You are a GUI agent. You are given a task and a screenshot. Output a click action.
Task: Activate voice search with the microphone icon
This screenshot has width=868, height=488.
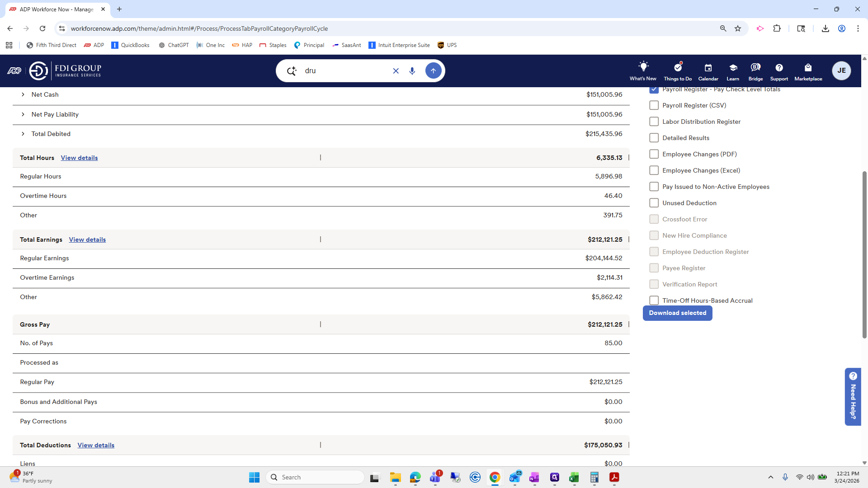click(x=412, y=70)
